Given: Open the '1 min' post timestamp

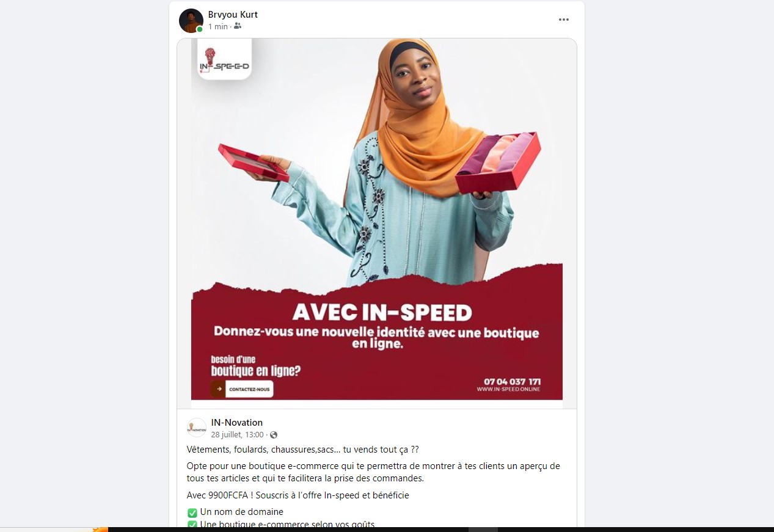Looking at the screenshot, I should coord(217,27).
